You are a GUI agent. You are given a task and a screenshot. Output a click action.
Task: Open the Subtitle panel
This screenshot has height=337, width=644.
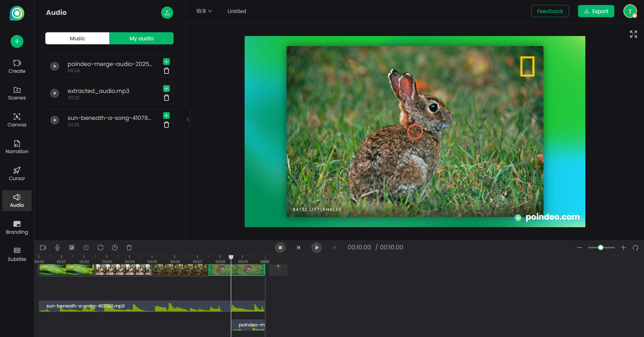tap(17, 254)
